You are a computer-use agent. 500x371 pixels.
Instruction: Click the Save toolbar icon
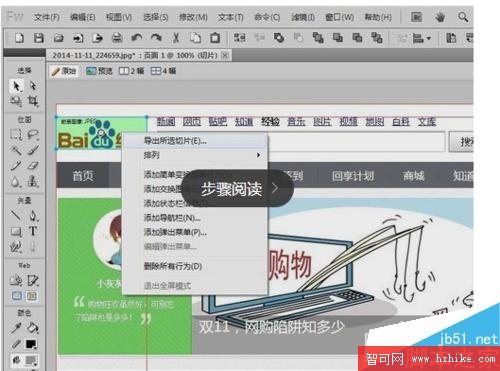pos(39,38)
